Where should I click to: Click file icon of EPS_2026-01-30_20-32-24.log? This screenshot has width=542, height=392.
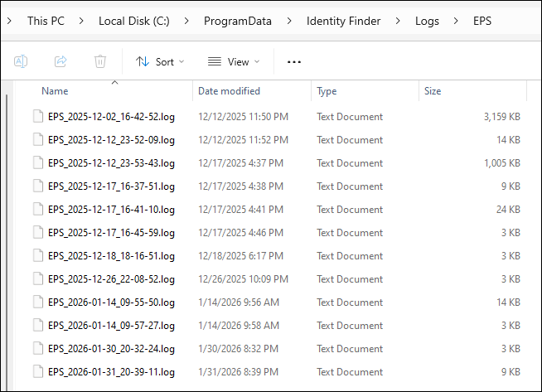tap(38, 348)
